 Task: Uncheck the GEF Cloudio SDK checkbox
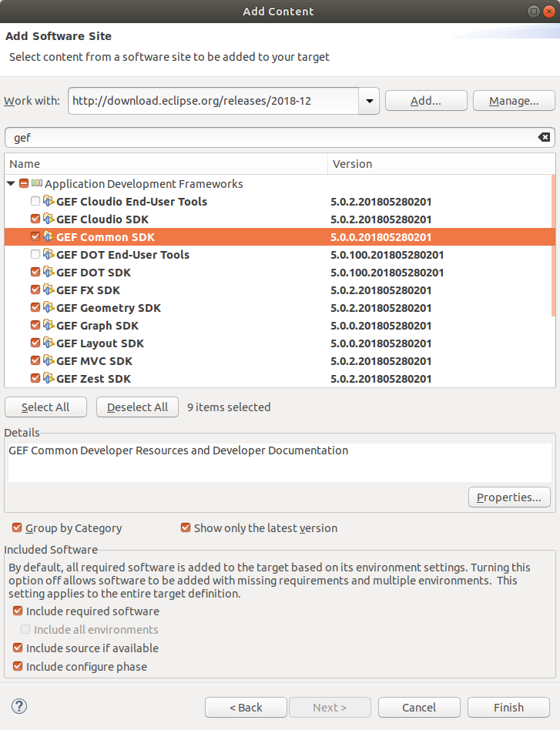(x=35, y=219)
